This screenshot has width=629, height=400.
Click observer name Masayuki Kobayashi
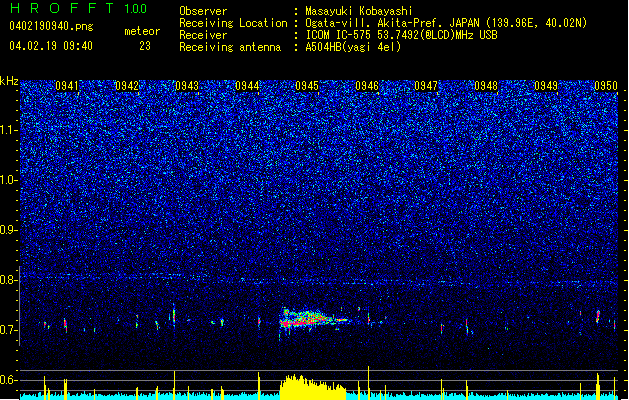359,11
